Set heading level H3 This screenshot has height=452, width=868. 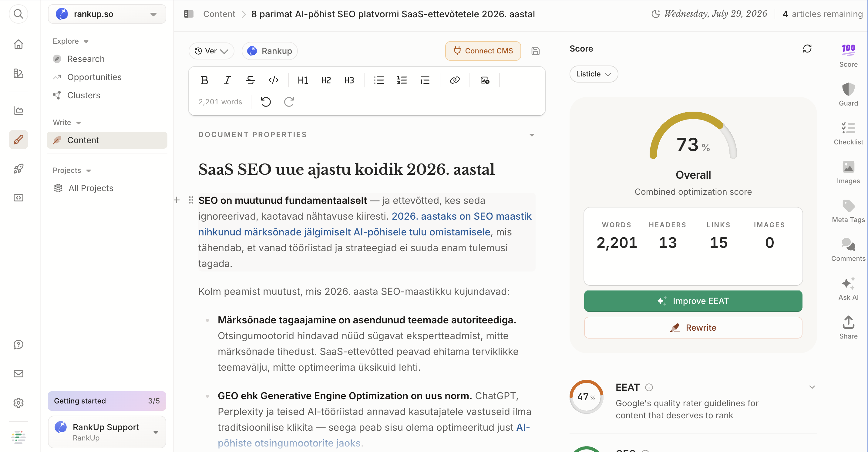tap(349, 80)
